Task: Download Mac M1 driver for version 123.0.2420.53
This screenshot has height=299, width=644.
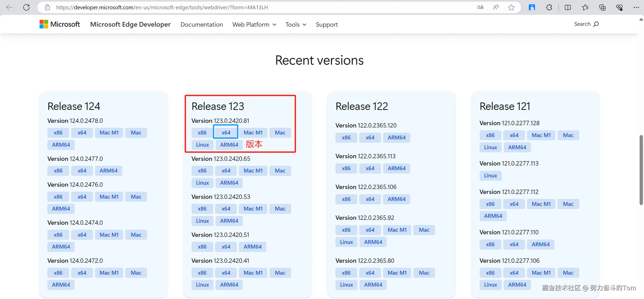Action: point(253,209)
